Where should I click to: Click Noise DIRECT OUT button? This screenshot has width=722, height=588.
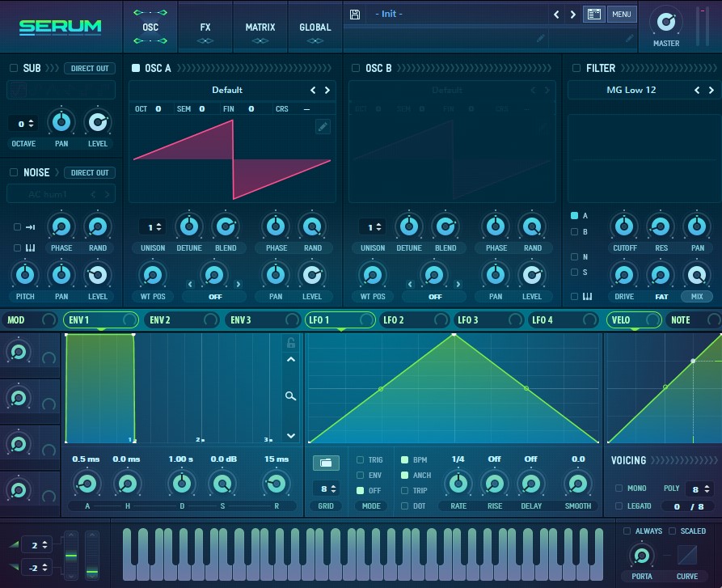click(90, 172)
